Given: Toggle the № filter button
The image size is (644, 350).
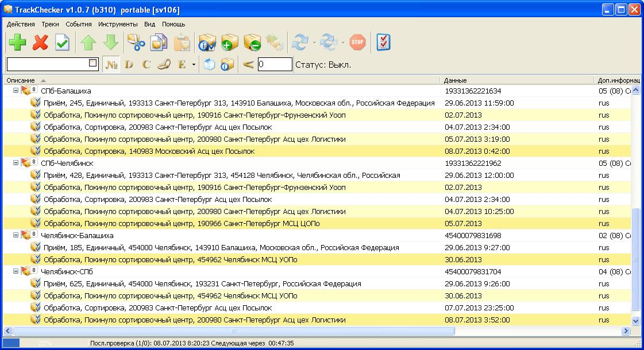Looking at the screenshot, I should click(x=111, y=64).
